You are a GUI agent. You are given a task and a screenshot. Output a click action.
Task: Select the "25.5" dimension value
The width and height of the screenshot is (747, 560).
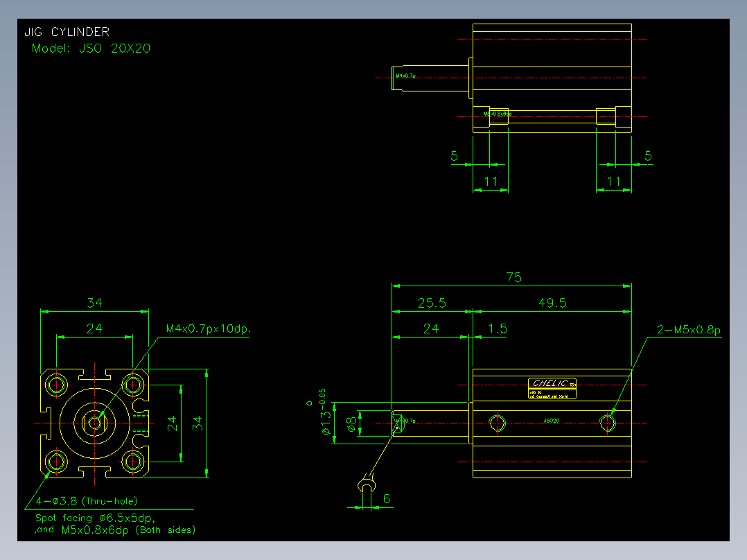(x=432, y=303)
